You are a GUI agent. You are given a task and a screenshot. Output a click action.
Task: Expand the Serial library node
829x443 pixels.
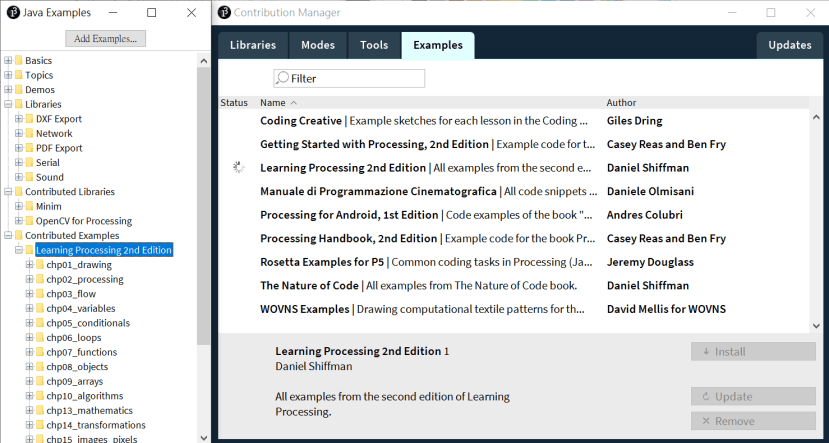click(19, 162)
